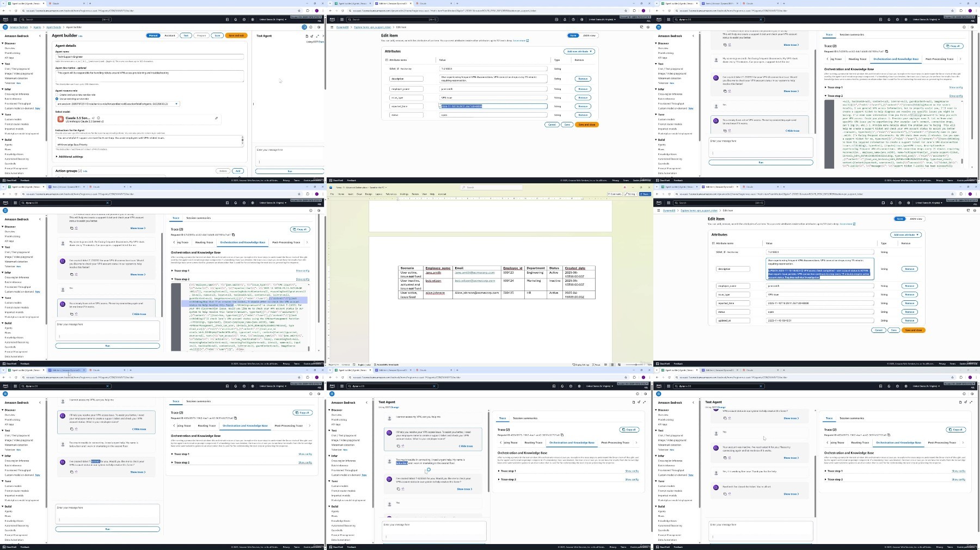Click scrollbar in Instructions for the Agent box

(242, 140)
